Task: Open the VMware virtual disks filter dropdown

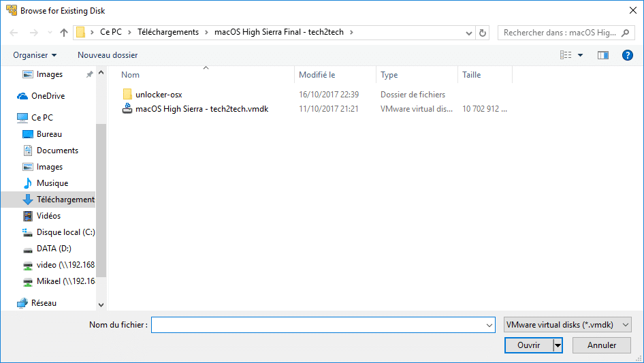Action: pyautogui.click(x=568, y=325)
